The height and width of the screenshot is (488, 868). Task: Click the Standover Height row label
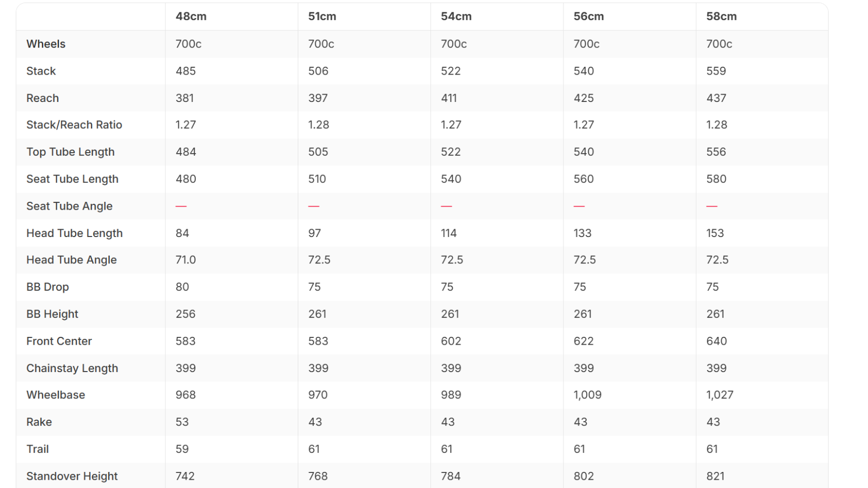(x=72, y=476)
